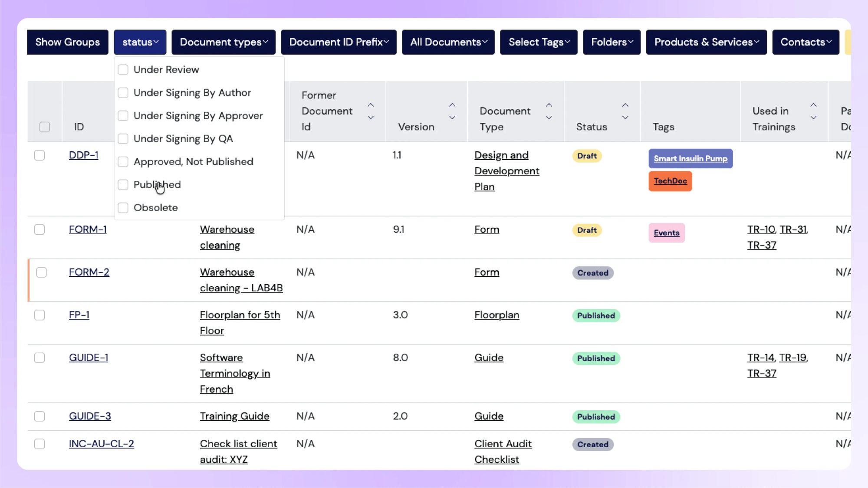Click the pink Events tag
The height and width of the screenshot is (488, 868).
pyautogui.click(x=666, y=233)
